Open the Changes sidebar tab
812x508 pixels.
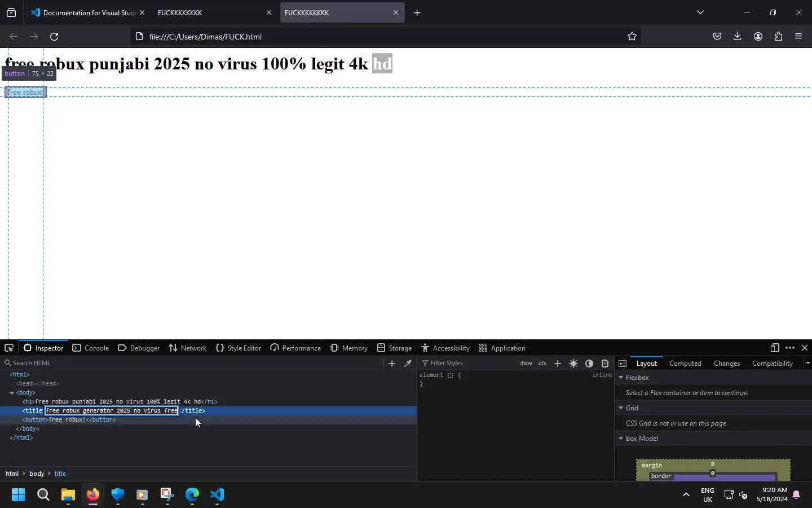(726, 363)
